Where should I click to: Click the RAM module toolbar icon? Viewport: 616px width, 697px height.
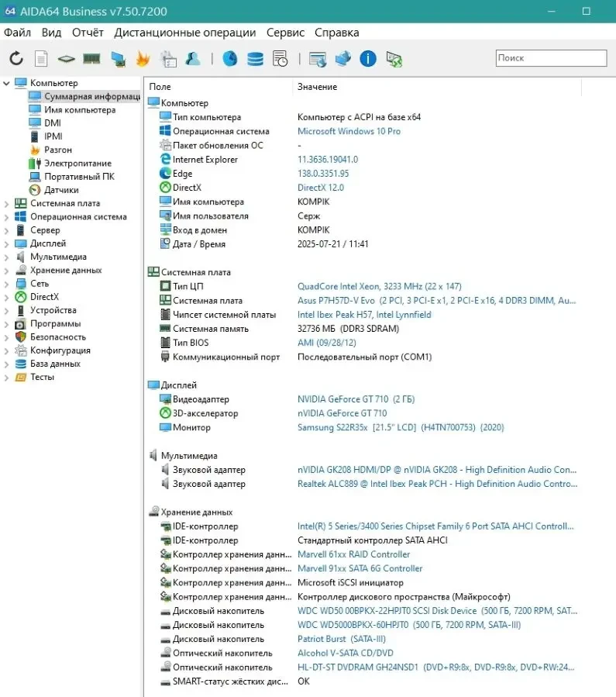tap(91, 58)
